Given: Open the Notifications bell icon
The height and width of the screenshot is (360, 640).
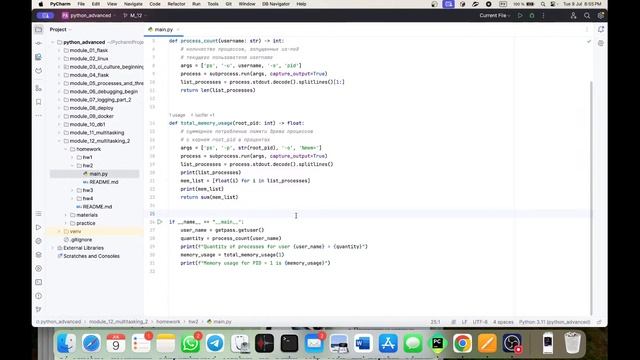Looking at the screenshot, I should (601, 29).
